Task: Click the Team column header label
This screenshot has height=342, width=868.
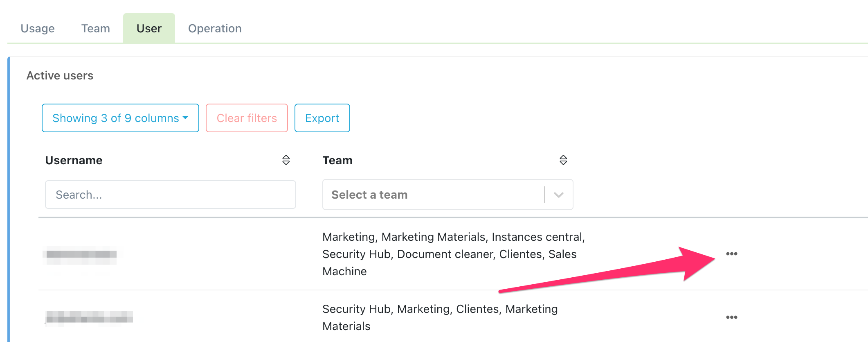Action: 337,161
